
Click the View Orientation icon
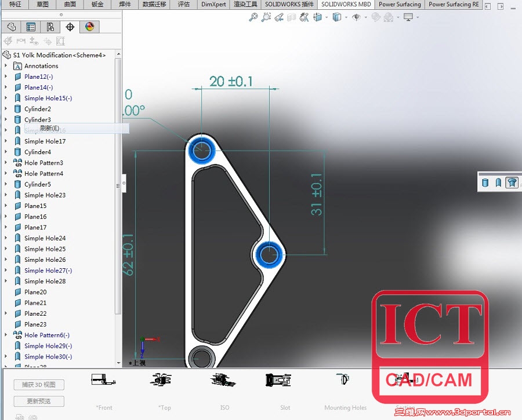click(x=318, y=17)
